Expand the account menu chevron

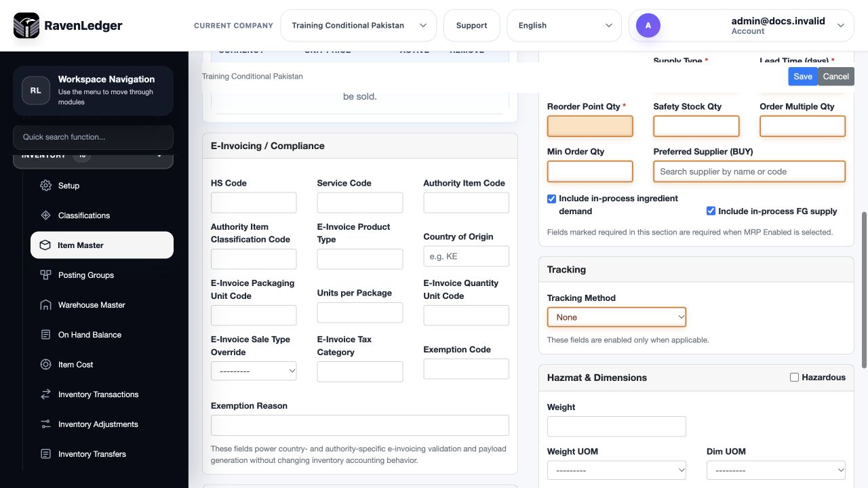coord(841,26)
